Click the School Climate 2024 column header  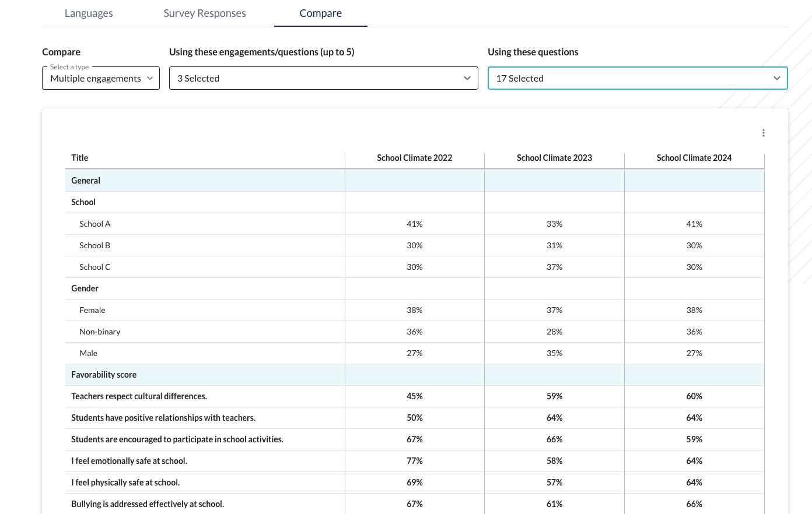pos(694,158)
